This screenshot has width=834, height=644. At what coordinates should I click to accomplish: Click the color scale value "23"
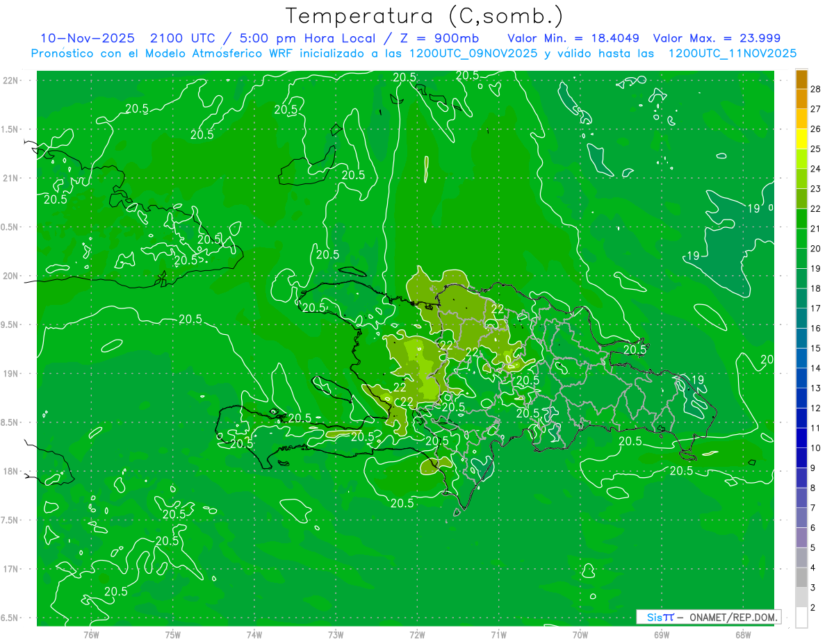point(815,188)
